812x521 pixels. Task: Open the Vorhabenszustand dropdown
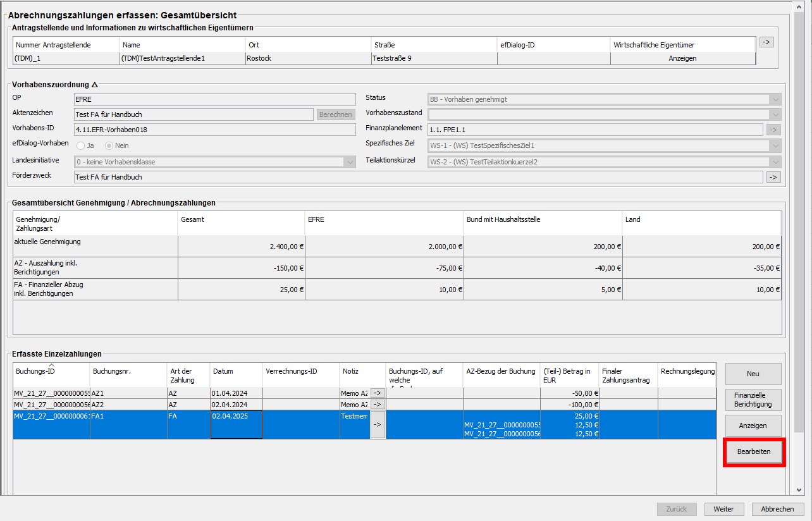click(775, 114)
